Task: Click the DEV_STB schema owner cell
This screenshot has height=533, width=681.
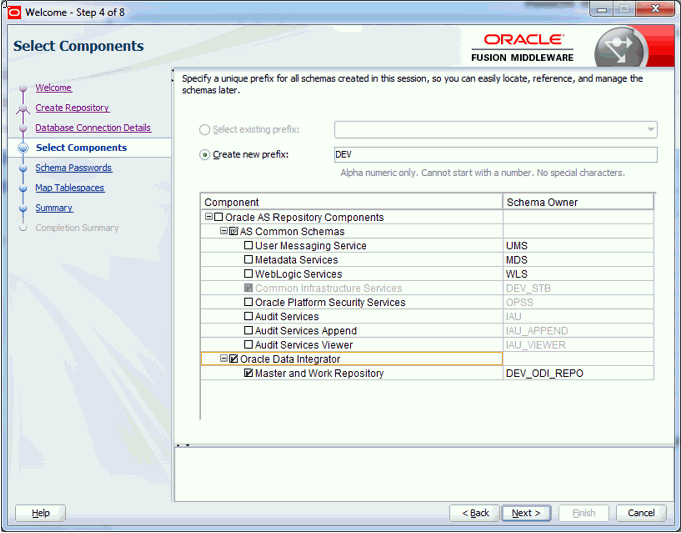Action: point(578,288)
